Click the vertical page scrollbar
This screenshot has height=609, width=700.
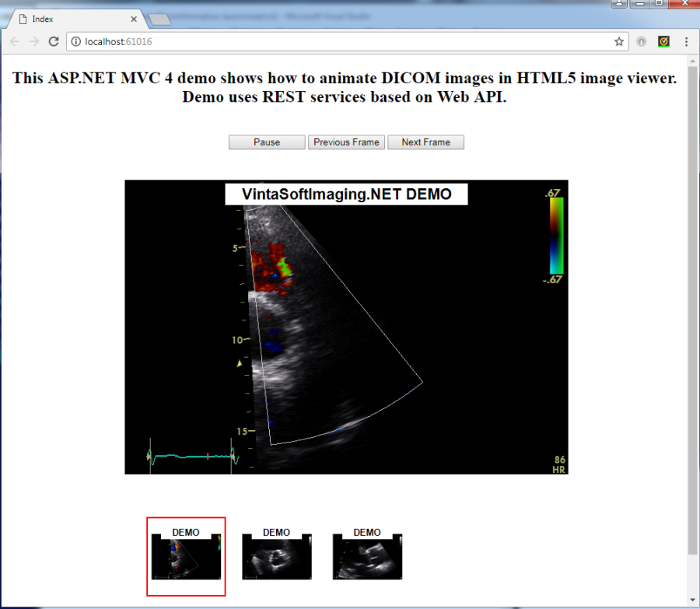pyautogui.click(x=692, y=310)
